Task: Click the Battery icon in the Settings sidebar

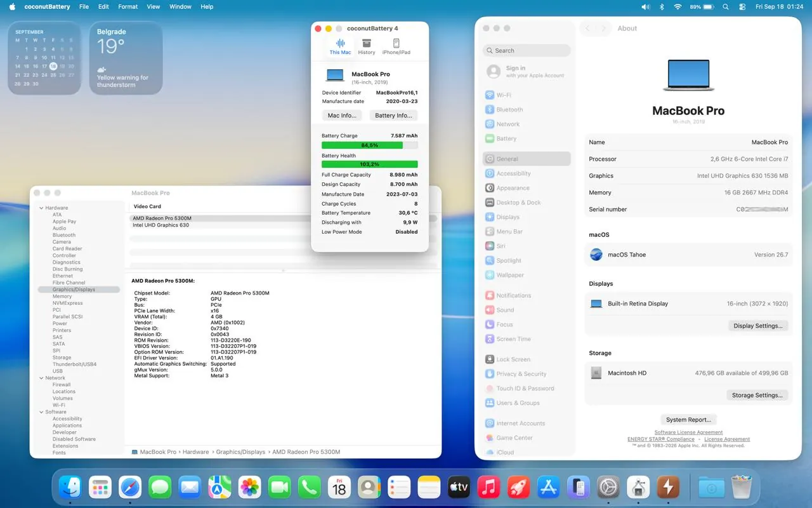Action: [x=490, y=138]
